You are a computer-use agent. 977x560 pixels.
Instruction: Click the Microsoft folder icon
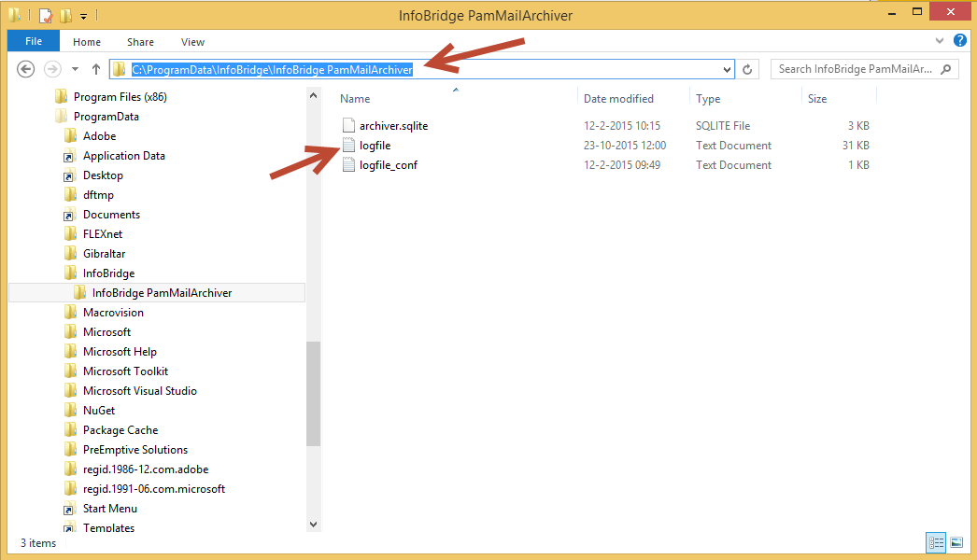pos(70,332)
